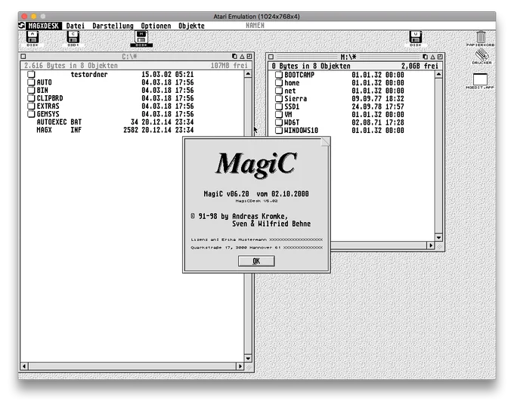Click the right arrow of M window horizontal scrollbar
The height and width of the screenshot is (420, 514).
click(431, 246)
